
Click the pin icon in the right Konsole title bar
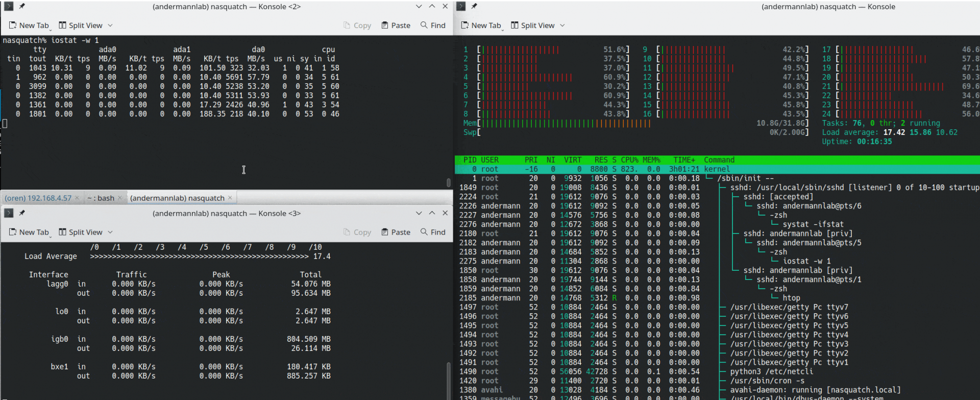click(x=474, y=6)
